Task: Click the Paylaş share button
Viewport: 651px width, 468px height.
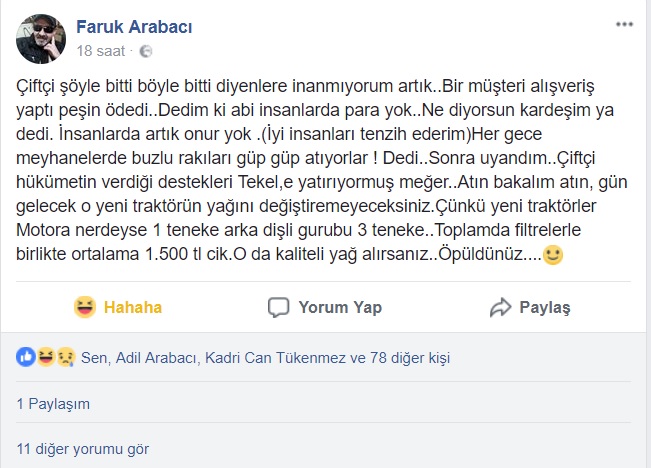Action: click(x=529, y=307)
